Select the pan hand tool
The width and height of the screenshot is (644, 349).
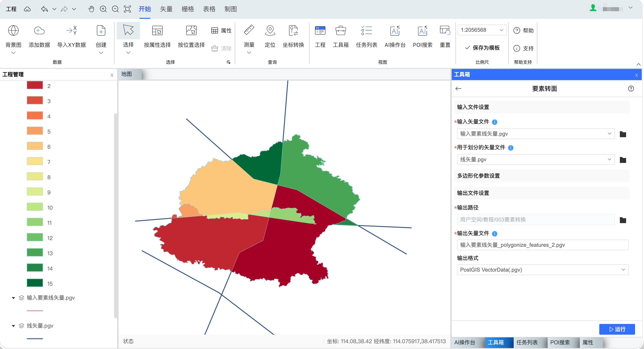point(91,9)
